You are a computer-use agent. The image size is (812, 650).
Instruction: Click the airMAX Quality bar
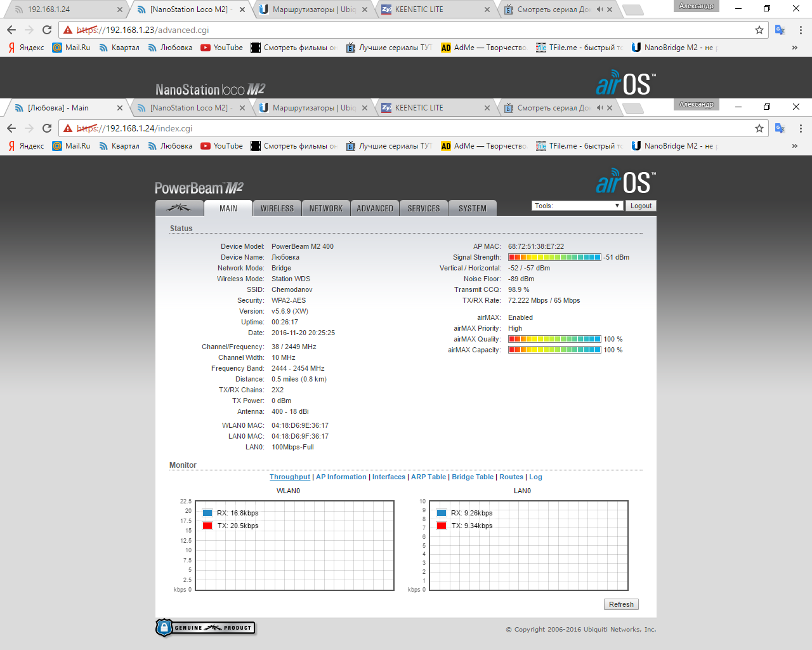click(554, 339)
